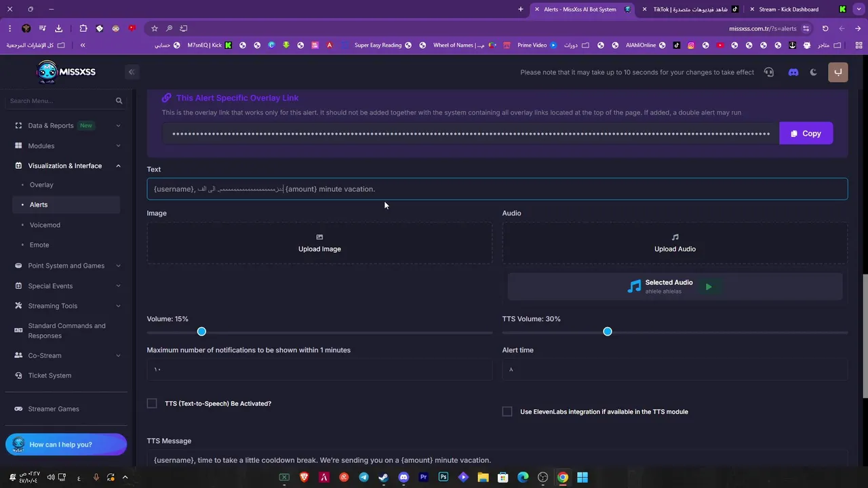Adjust the TTS Volume 30% slider handle
868x488 pixels.
click(x=608, y=331)
